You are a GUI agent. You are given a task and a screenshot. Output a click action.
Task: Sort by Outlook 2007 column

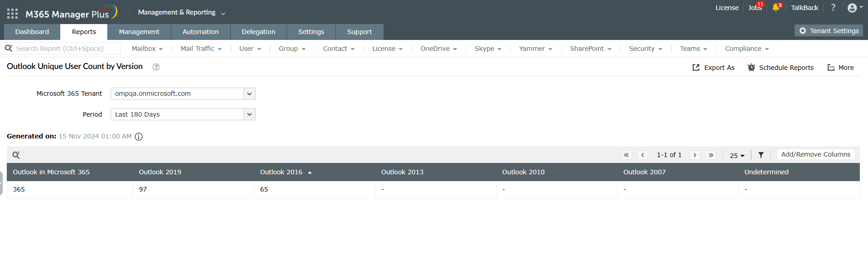[644, 172]
